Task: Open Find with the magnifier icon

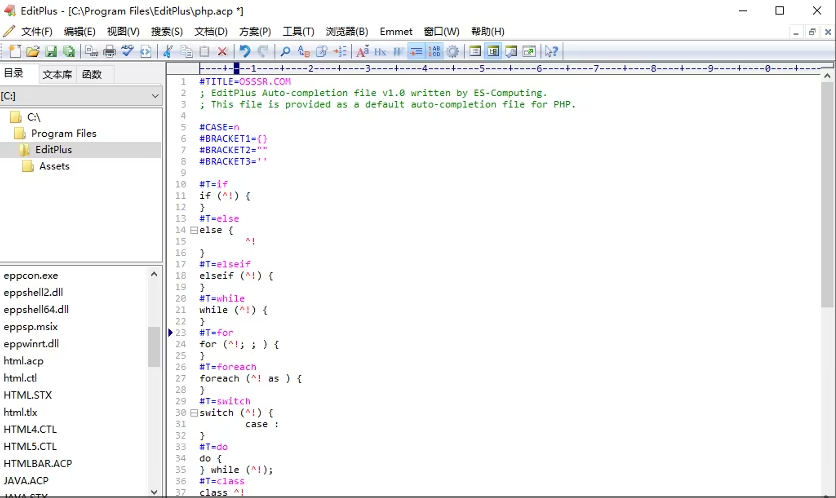Action: [285, 51]
